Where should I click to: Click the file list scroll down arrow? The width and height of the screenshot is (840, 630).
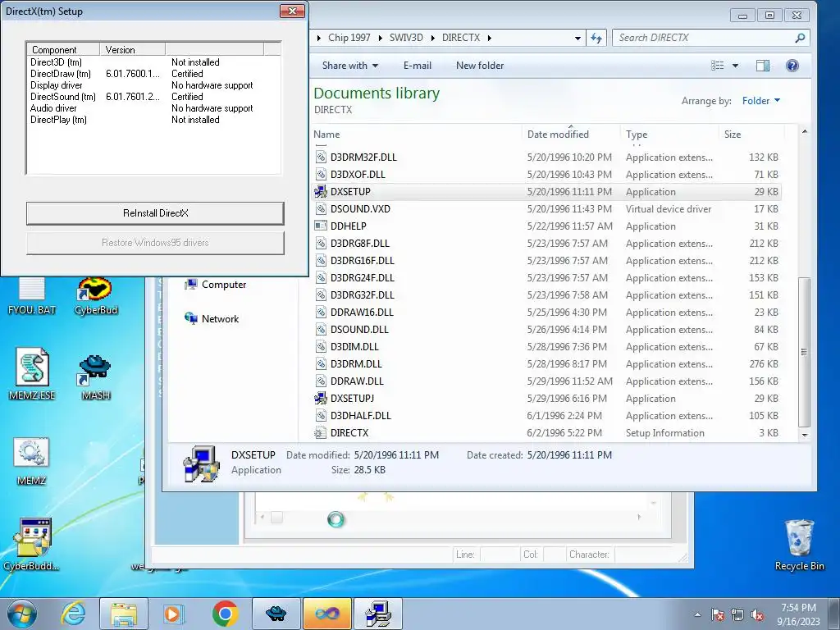click(x=804, y=435)
